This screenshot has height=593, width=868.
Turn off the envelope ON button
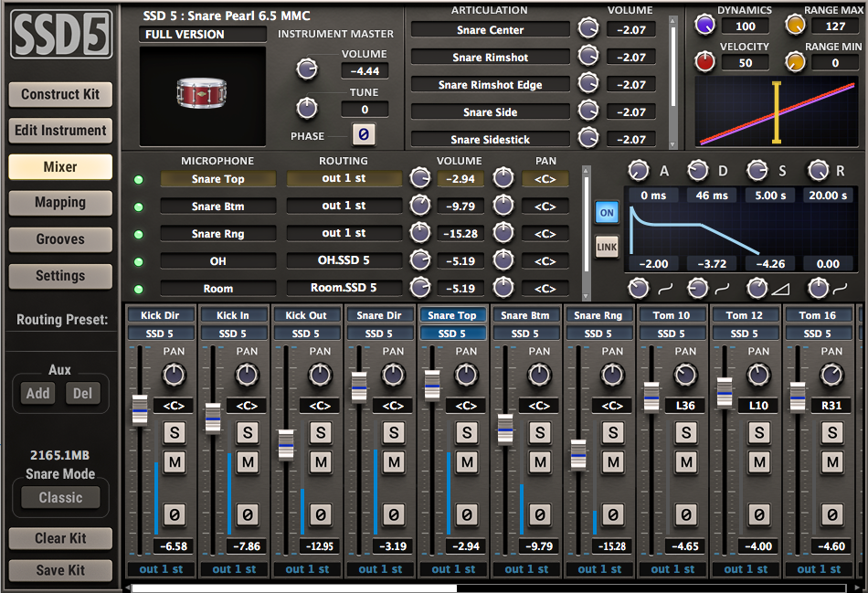coord(607,213)
